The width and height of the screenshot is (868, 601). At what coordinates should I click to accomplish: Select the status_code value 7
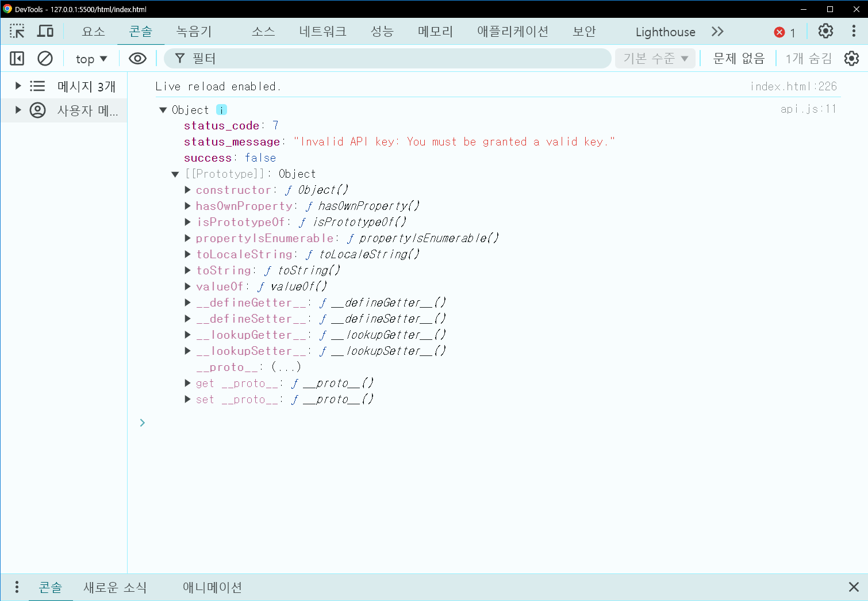click(275, 125)
